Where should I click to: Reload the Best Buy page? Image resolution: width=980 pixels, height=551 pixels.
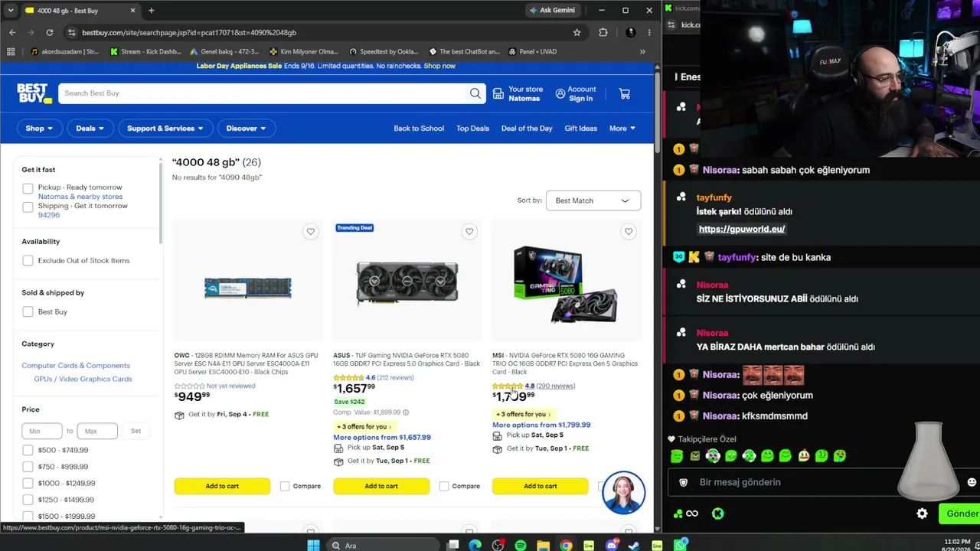[x=50, y=32]
